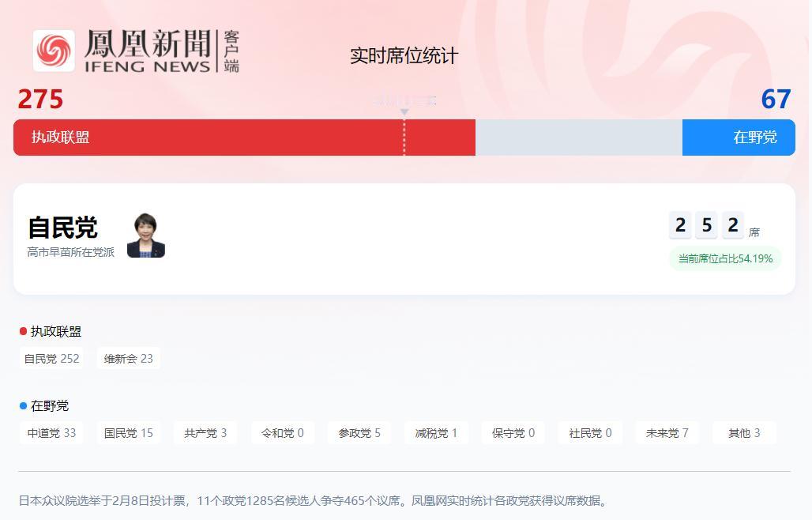Toggle the 令和党 0 filter chip
The image size is (812, 520).
point(282,432)
